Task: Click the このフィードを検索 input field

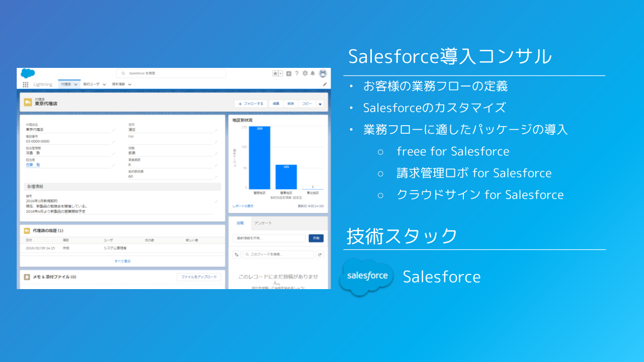Action: point(278,255)
